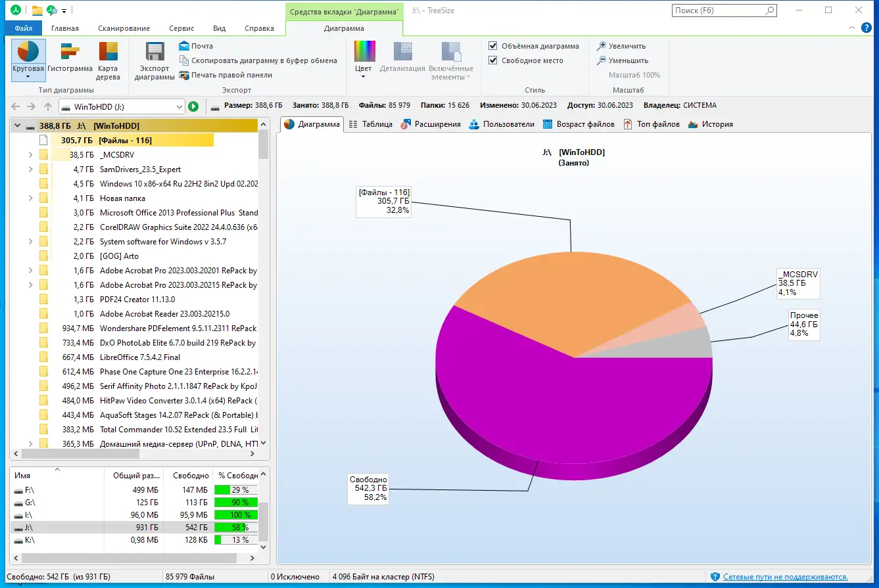Open quick access toolbar dropdown arrow
Viewport: 879px width, 588px height.
tap(64, 11)
